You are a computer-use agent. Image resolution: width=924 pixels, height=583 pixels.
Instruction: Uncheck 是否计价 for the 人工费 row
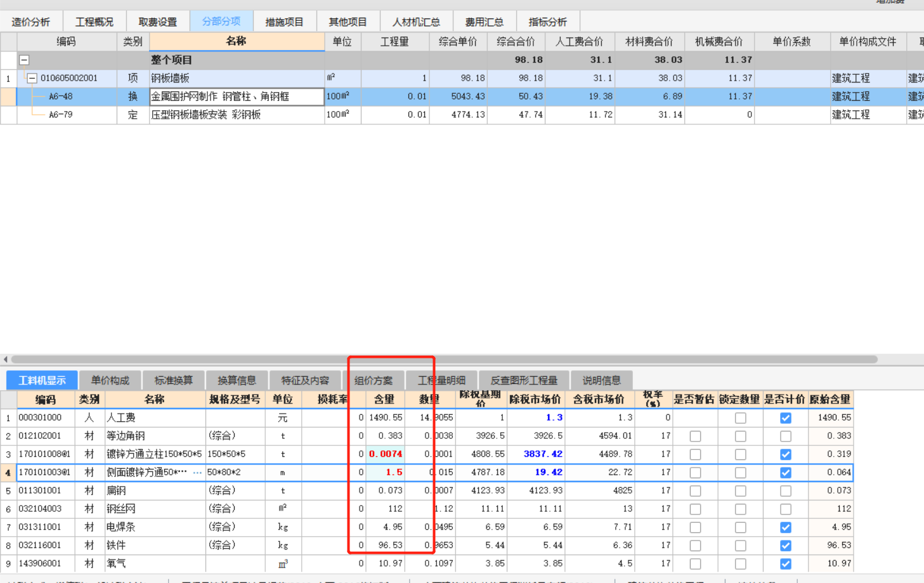786,418
